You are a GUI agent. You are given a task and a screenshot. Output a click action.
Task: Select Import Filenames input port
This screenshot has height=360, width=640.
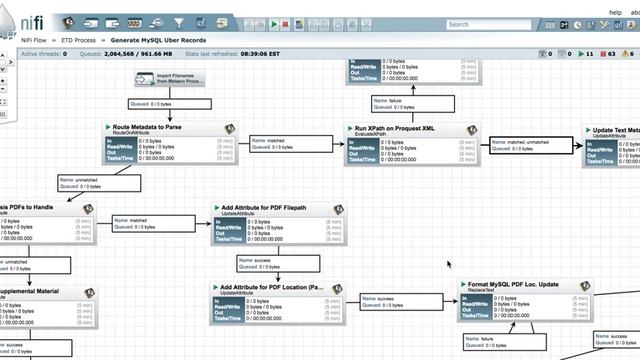click(x=169, y=79)
